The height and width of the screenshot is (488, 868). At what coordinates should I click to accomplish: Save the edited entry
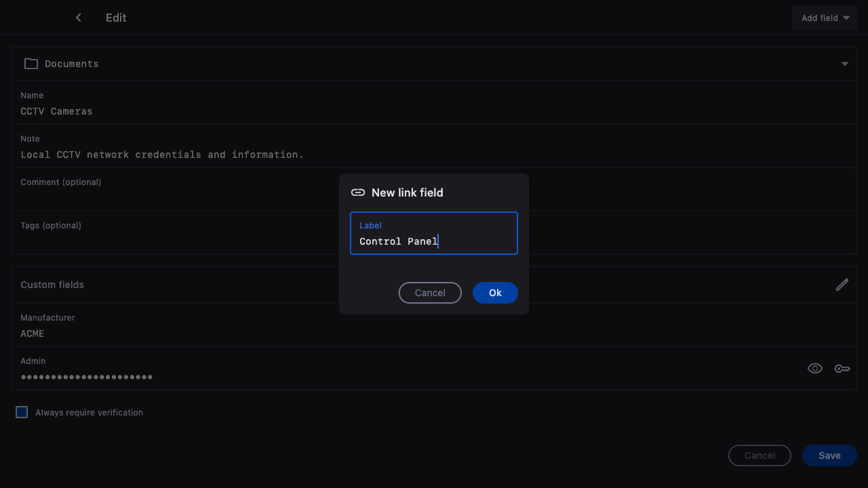[829, 455]
